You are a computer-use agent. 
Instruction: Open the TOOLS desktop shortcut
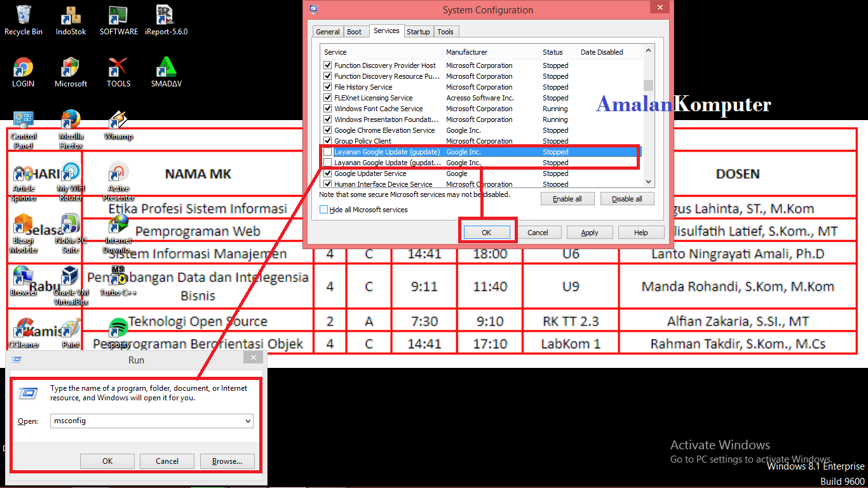(x=118, y=72)
